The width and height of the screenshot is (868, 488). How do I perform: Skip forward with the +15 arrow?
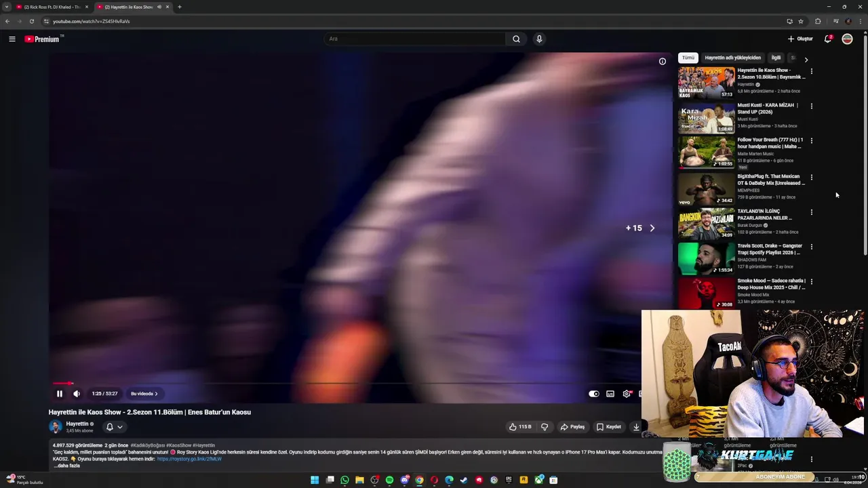[652, 228]
